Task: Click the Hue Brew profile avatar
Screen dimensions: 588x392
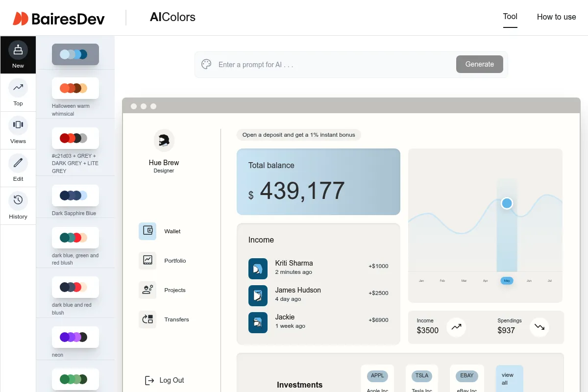Action: (164, 141)
